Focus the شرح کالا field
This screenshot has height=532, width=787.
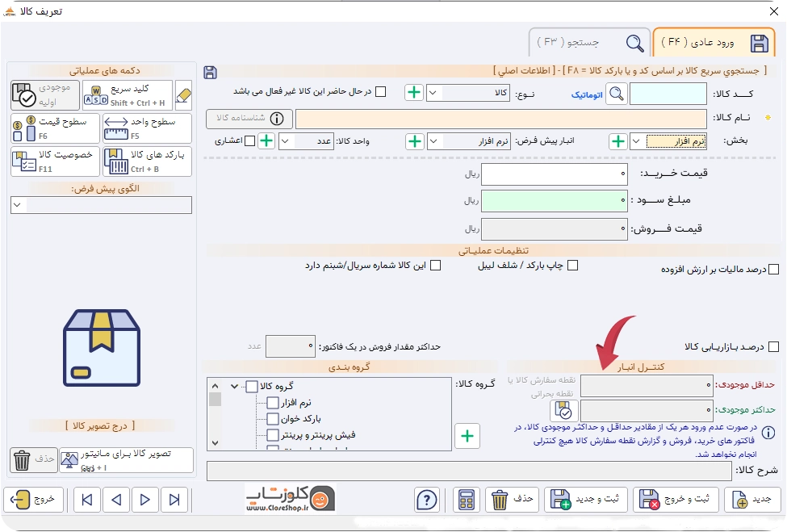[x=469, y=471]
